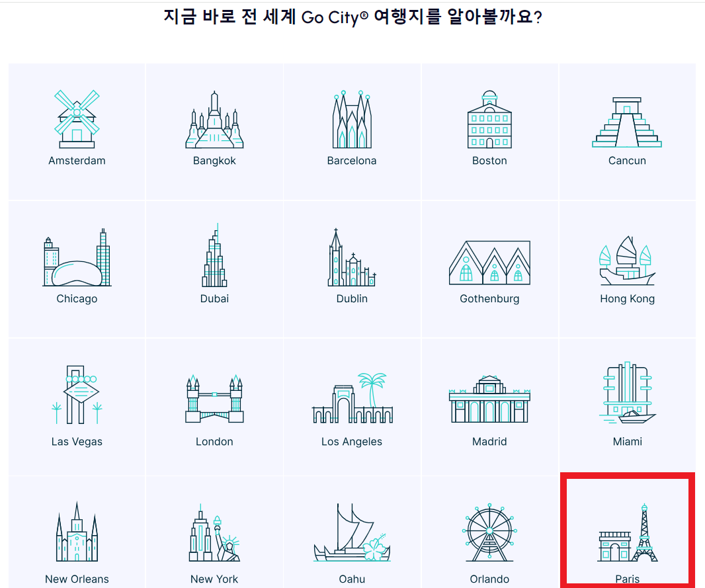Open the Barcelona cathedral icon
The image size is (705, 588).
click(x=352, y=120)
